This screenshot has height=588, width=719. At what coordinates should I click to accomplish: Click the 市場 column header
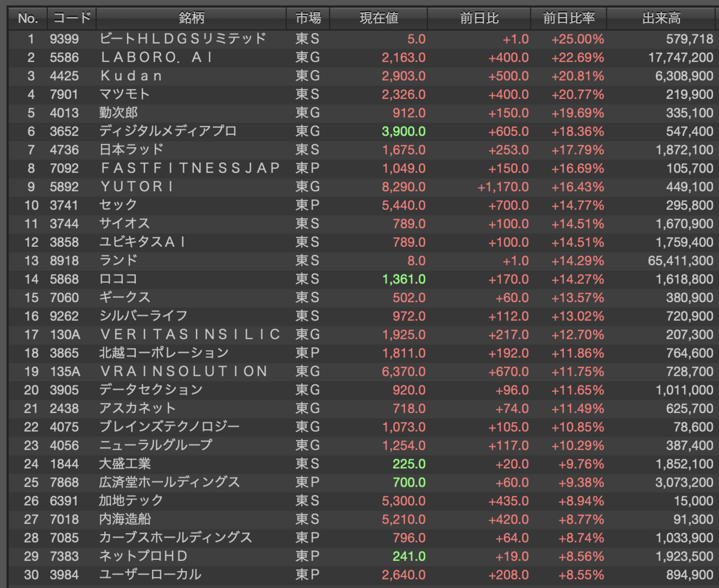tap(309, 19)
